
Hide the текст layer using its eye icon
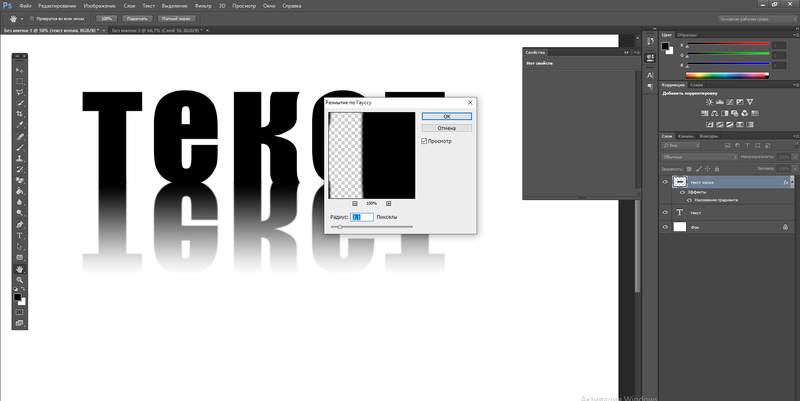click(x=667, y=213)
